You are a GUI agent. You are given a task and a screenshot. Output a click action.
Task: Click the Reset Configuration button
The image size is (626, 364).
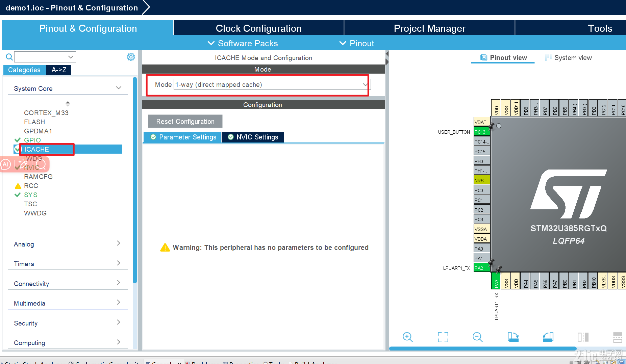click(185, 121)
